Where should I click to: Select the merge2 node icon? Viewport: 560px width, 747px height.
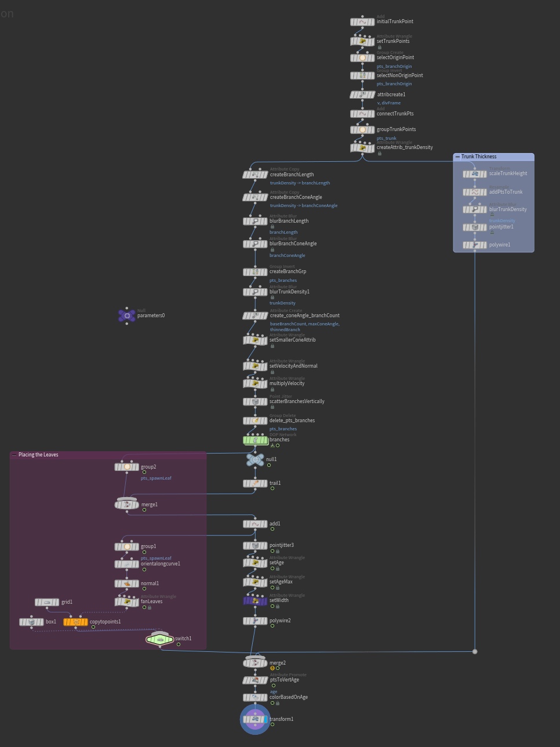pos(255,663)
